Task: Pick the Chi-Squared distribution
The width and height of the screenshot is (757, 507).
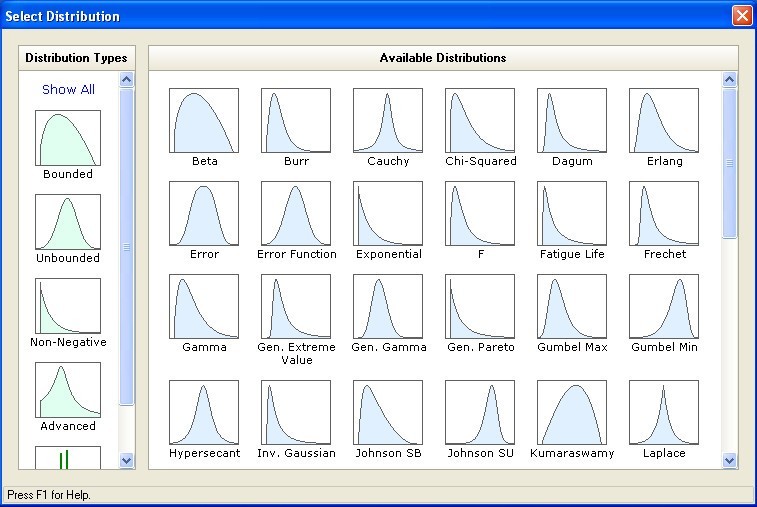Action: (480, 121)
